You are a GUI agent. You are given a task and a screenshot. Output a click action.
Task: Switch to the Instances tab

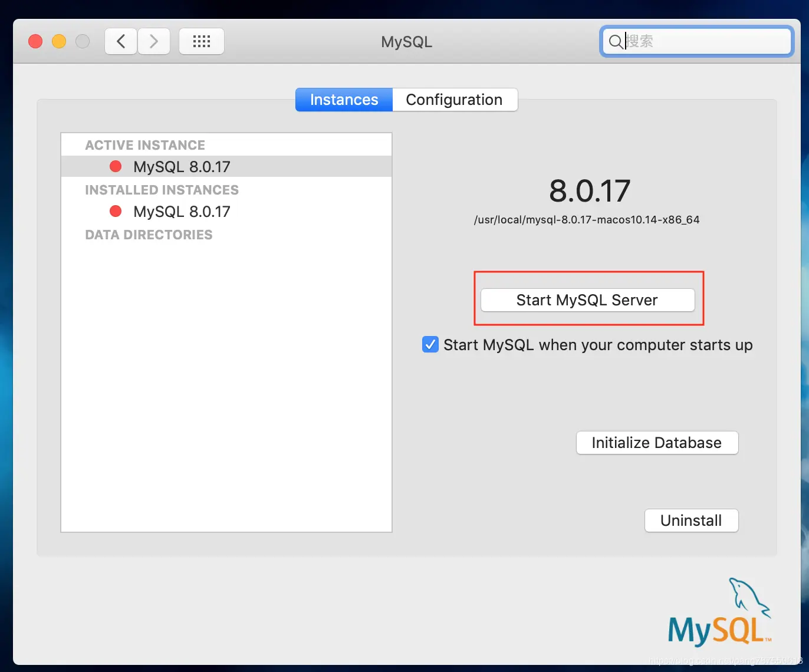tap(344, 100)
